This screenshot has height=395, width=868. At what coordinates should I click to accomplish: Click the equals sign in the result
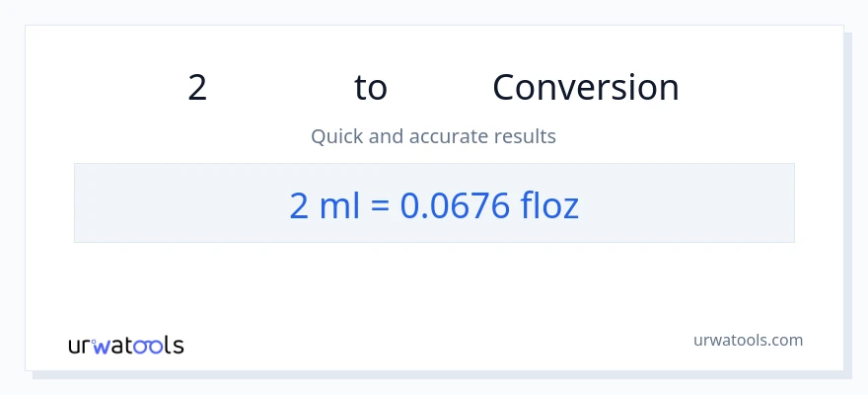[x=383, y=204]
